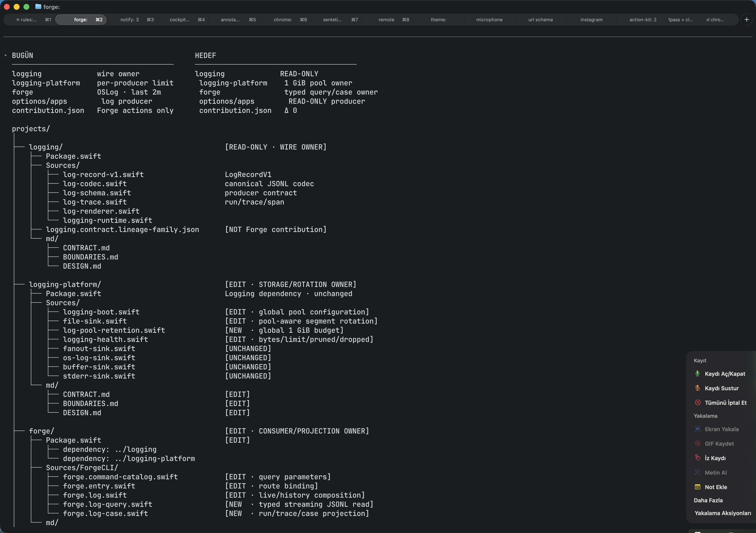Click the projects/ root line

31,128
